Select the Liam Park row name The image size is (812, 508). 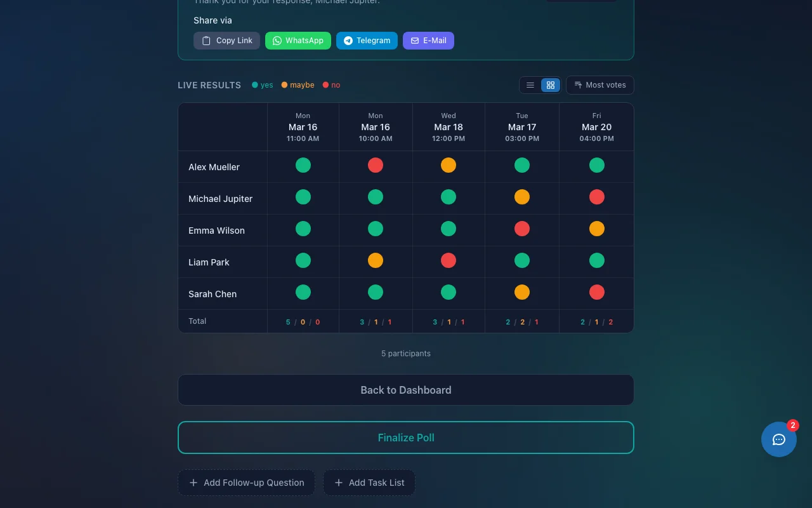pyautogui.click(x=209, y=262)
